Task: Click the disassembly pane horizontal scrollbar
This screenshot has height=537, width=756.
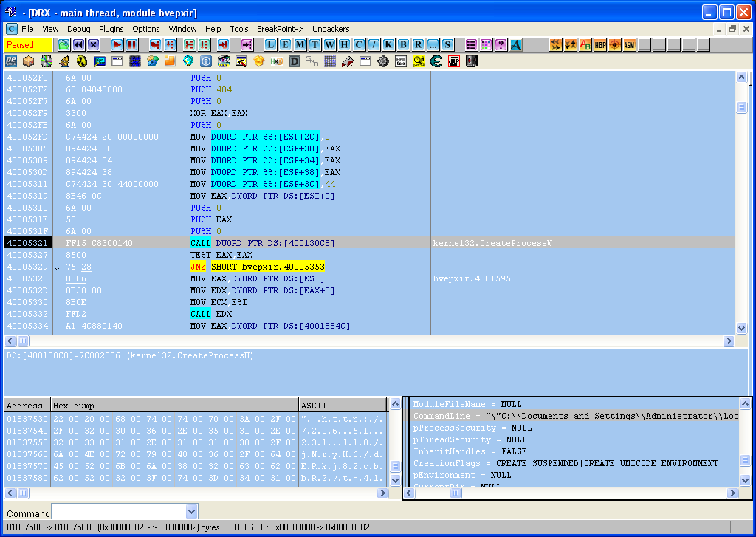Action: (369, 341)
